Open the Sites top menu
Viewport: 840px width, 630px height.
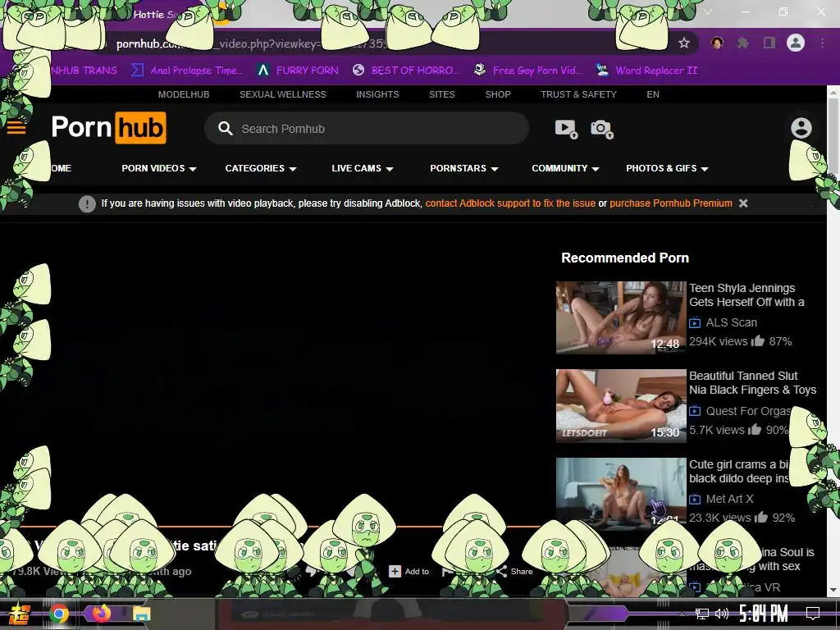click(x=442, y=94)
